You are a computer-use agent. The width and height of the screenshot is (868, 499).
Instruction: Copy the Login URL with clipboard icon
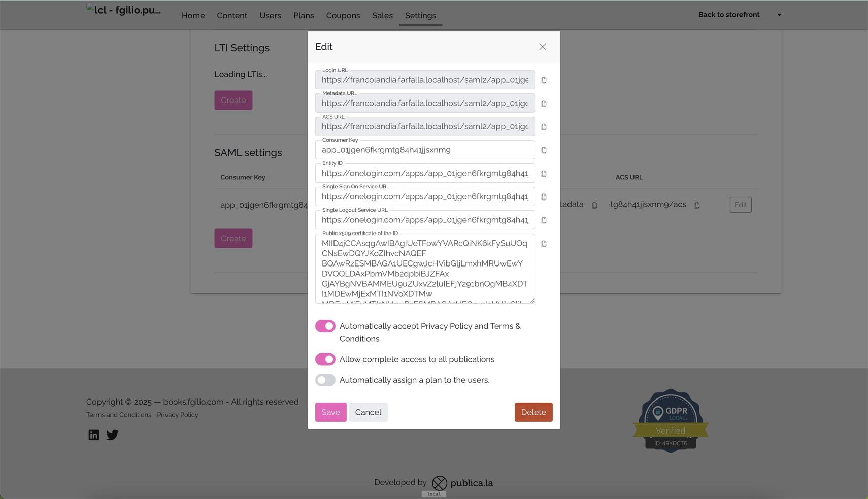point(544,80)
